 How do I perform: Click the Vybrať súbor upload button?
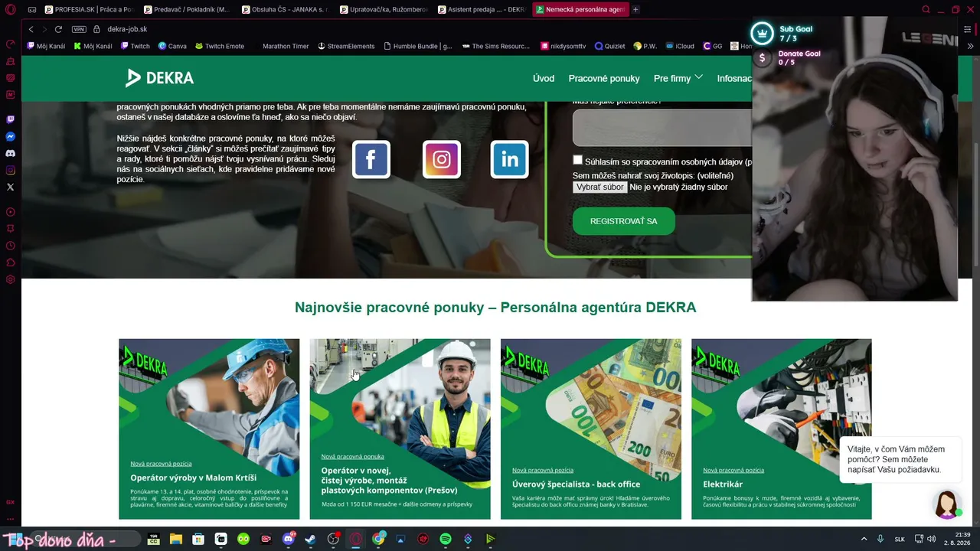coord(599,187)
